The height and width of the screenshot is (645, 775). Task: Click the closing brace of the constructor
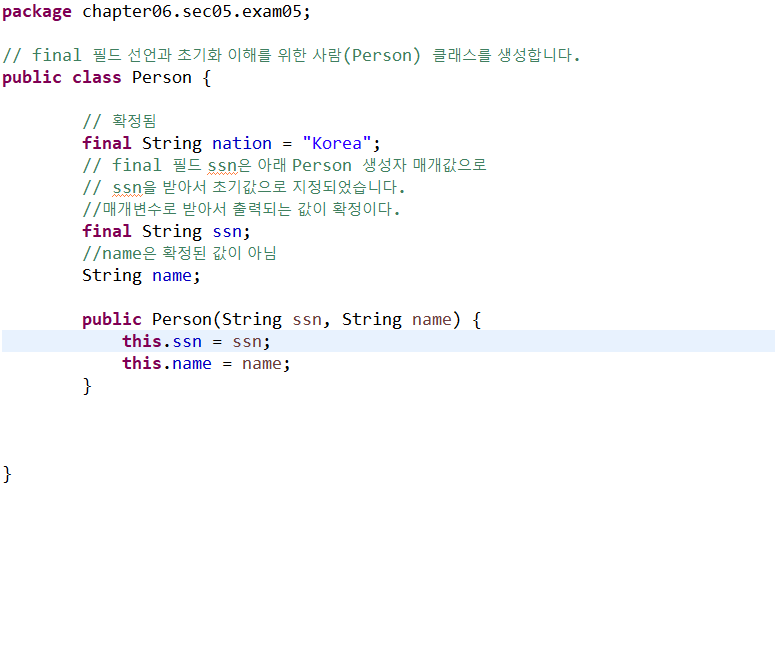87,386
